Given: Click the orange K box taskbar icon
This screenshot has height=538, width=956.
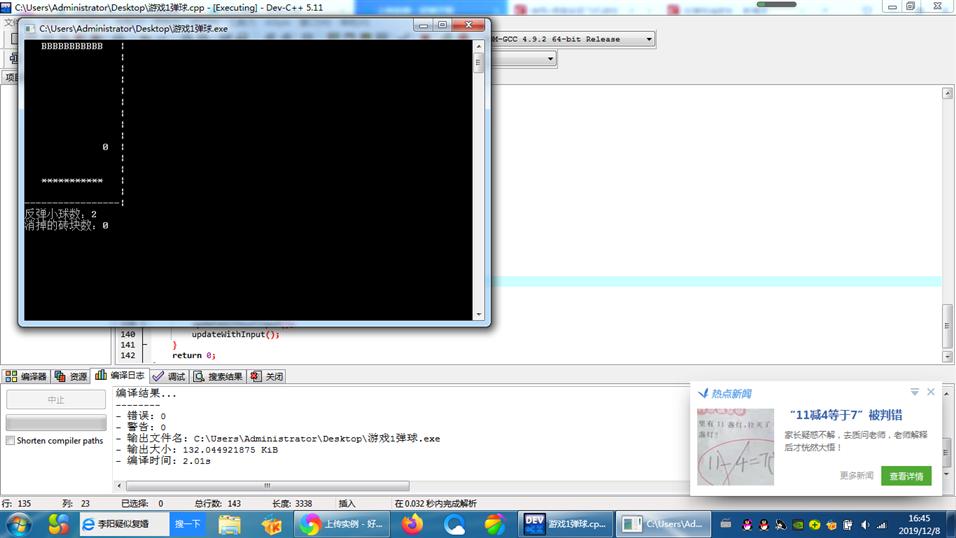Looking at the screenshot, I should pos(271,525).
